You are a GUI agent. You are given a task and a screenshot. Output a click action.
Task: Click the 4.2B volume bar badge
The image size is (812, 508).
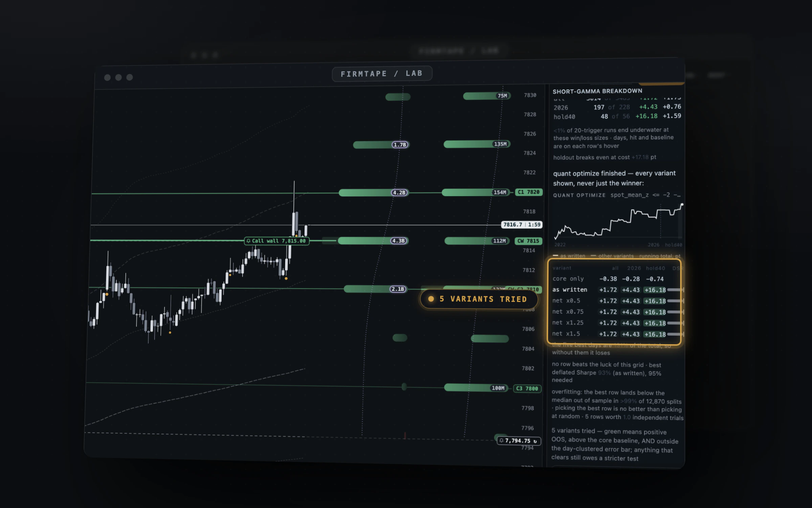pos(400,192)
